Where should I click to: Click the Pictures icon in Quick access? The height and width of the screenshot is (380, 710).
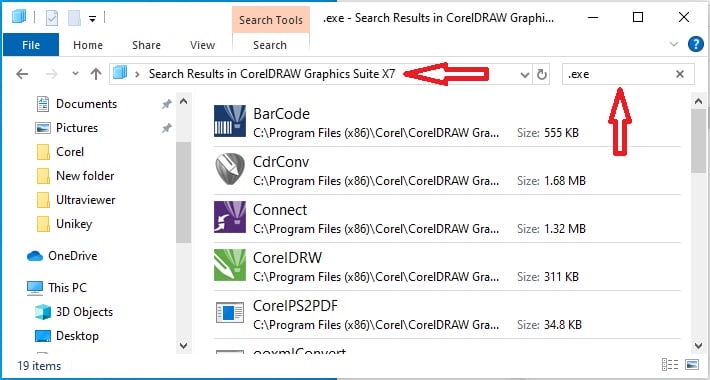(x=43, y=128)
